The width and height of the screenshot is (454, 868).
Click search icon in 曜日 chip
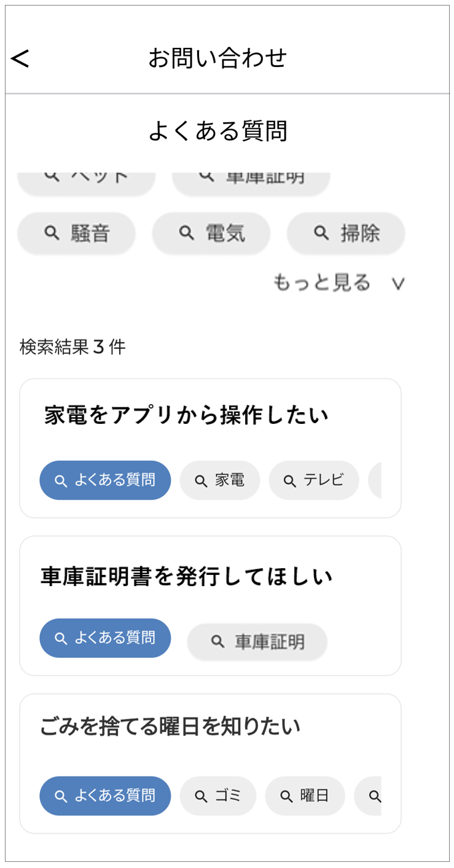[x=286, y=797]
